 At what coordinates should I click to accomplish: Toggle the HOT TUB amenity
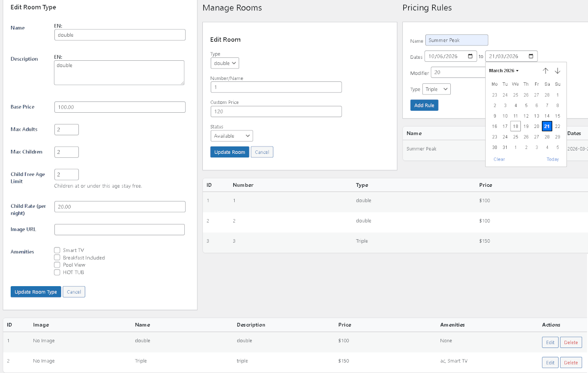point(57,272)
